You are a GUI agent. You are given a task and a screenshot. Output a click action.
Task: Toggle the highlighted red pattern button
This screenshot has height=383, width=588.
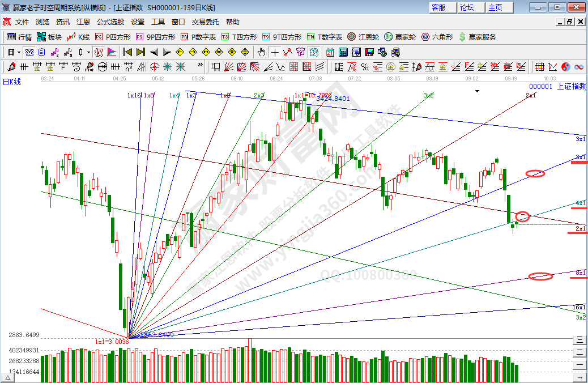(x=98, y=52)
